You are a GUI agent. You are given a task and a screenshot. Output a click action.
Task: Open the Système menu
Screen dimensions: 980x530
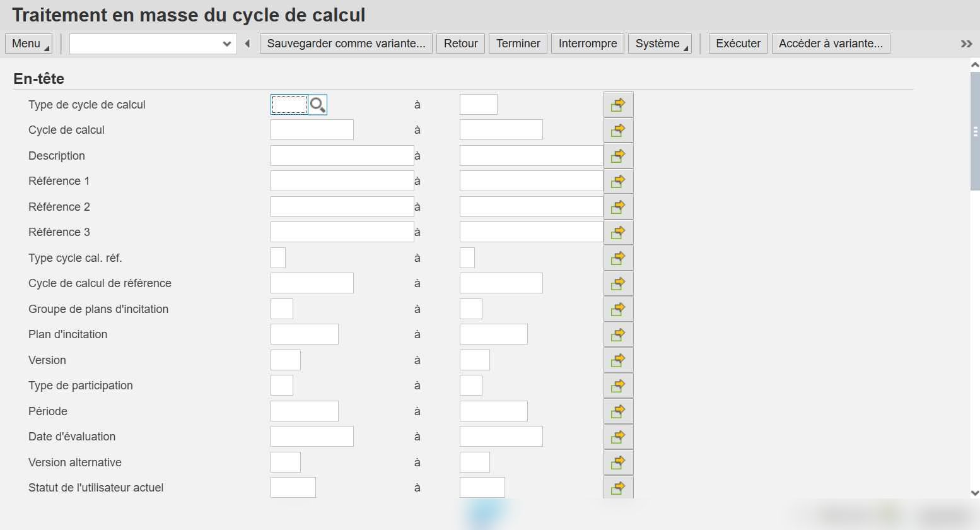660,44
